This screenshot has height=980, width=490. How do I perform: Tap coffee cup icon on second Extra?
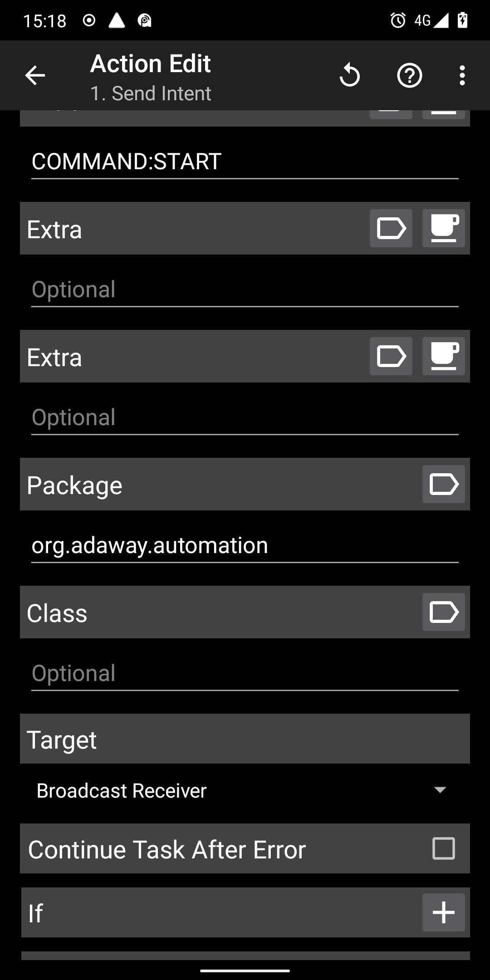point(443,356)
